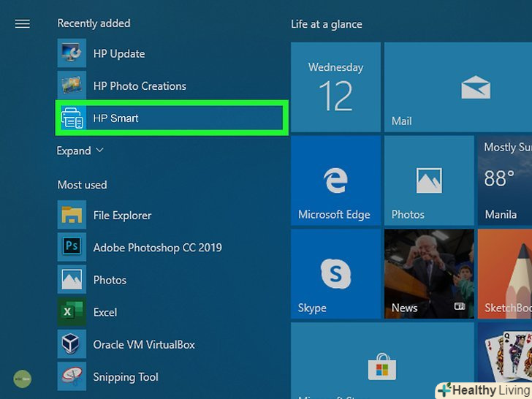This screenshot has height=399, width=532.
Task: Click the Photos icon in Most used
Action: pyautogui.click(x=72, y=279)
